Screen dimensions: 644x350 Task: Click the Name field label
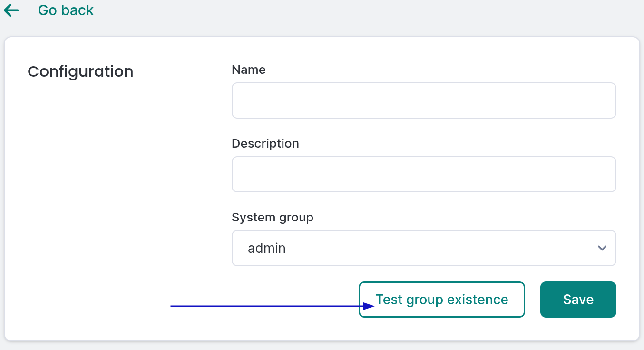(248, 70)
